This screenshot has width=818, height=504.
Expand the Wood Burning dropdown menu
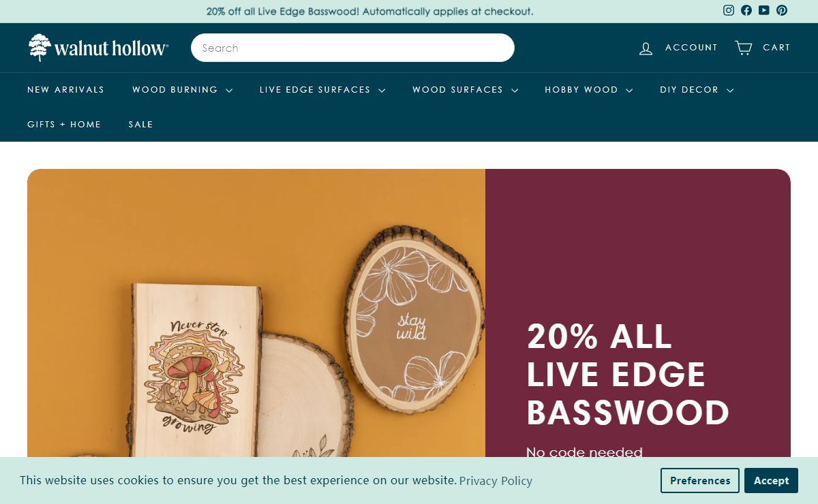(182, 90)
